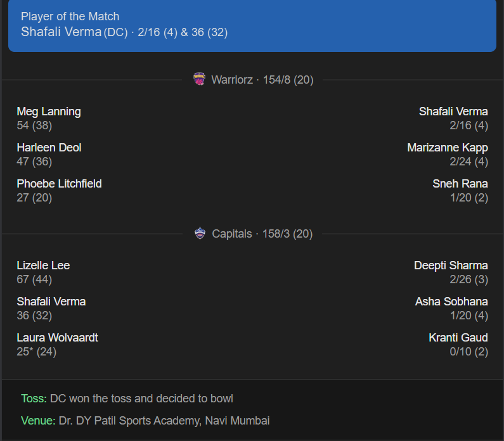Open Lizelle Lee's player profile
Screen dimensions: 504x441
(43, 265)
